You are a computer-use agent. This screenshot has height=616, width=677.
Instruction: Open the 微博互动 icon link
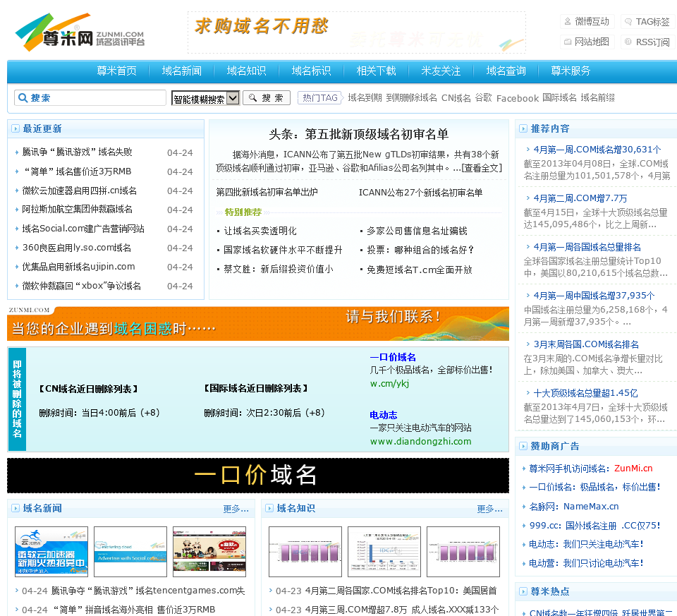click(x=568, y=22)
